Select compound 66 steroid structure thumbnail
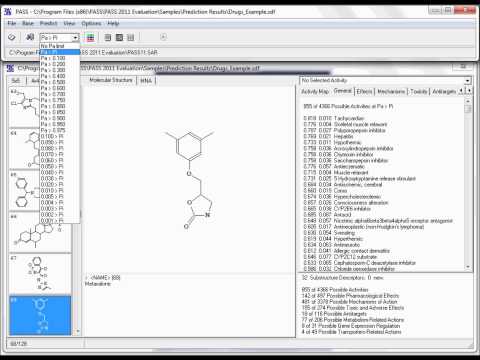The width and height of the screenshot is (480, 360). coord(40,232)
